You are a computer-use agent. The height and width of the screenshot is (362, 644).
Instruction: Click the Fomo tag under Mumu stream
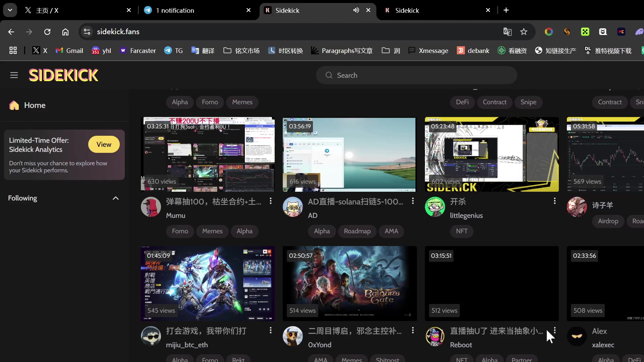[180, 231]
